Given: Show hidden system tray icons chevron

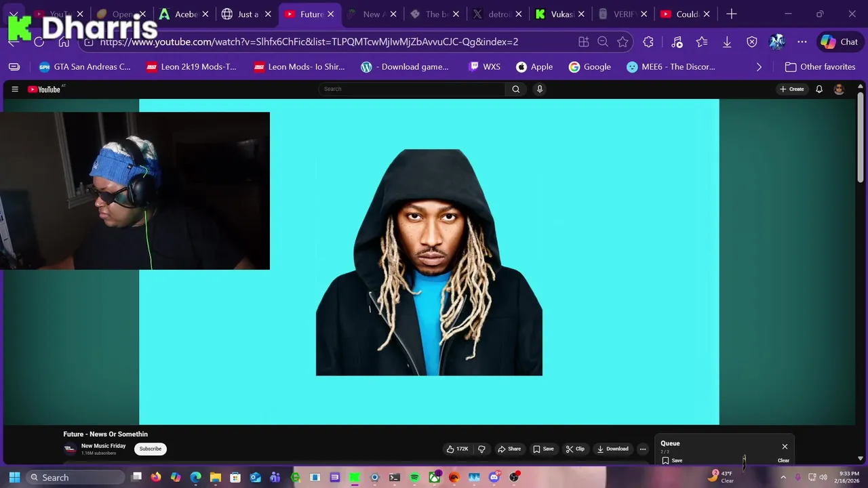Looking at the screenshot, I should pyautogui.click(x=783, y=477).
